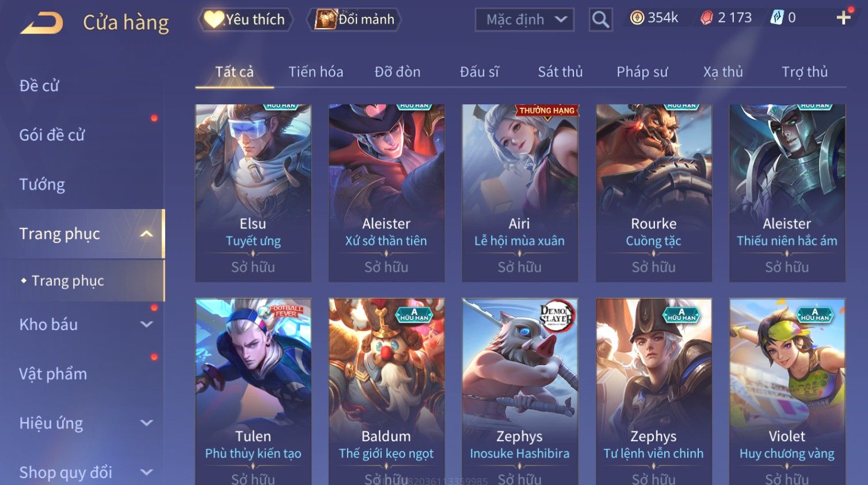This screenshot has height=485, width=868.
Task: Select the Airi Lễ hội mùa xuân skin card
Action: 520,193
